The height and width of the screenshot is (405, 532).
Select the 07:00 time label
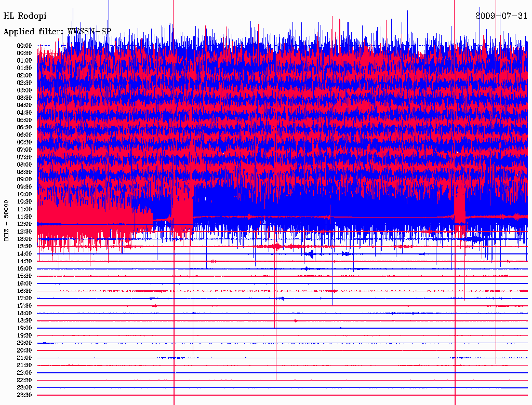(x=24, y=150)
